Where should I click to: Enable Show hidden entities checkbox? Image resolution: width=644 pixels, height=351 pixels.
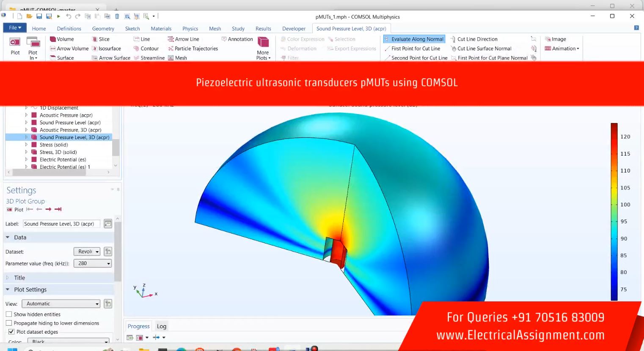point(9,314)
